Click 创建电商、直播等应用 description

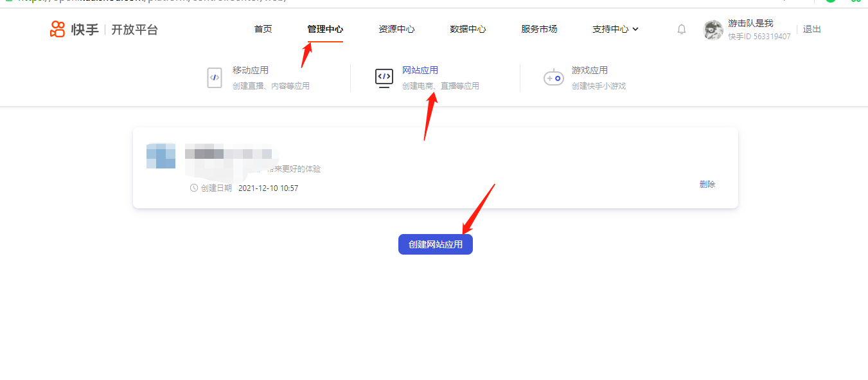(x=441, y=86)
